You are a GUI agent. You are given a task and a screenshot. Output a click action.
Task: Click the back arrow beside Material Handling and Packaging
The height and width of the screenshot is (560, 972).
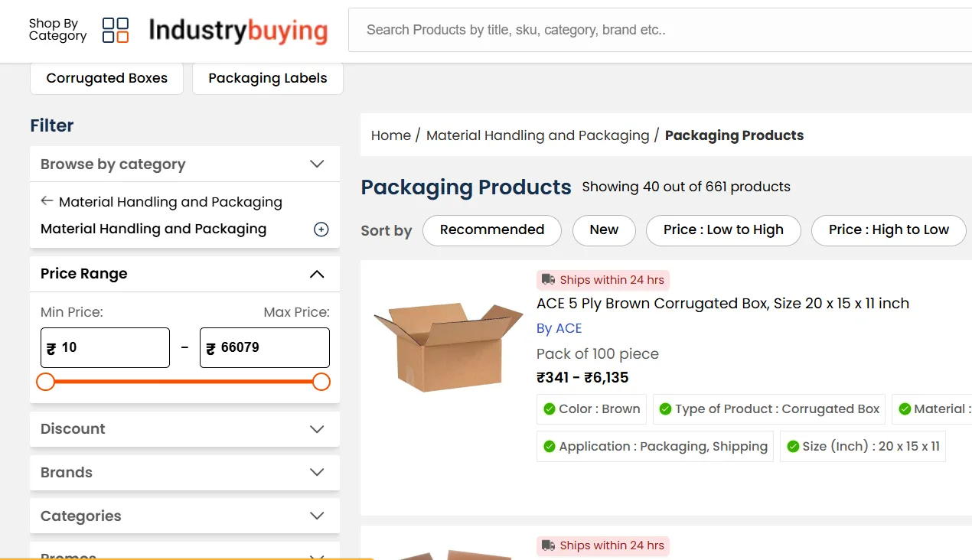[47, 201]
